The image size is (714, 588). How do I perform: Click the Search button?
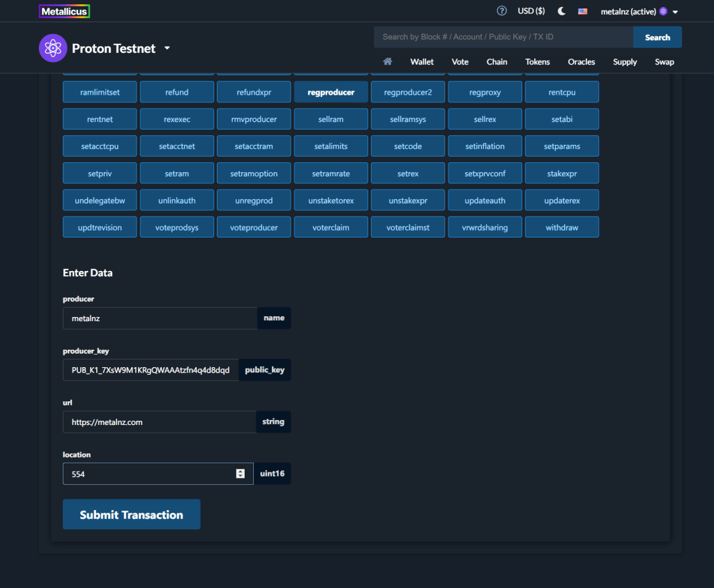pyautogui.click(x=657, y=38)
